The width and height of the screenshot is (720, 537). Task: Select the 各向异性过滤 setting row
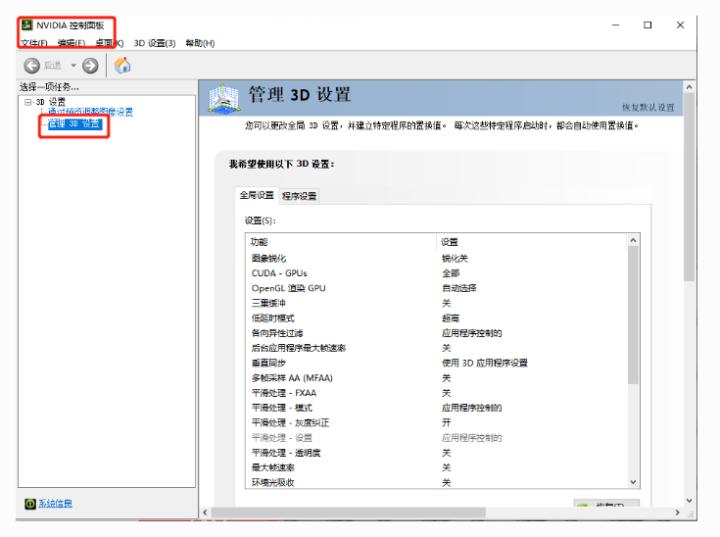pyautogui.click(x=436, y=333)
